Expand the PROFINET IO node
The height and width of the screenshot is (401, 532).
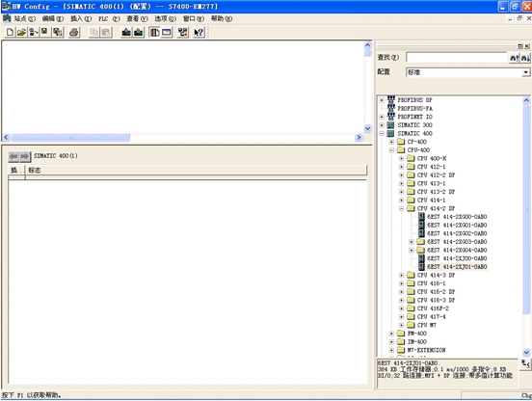[x=382, y=117]
